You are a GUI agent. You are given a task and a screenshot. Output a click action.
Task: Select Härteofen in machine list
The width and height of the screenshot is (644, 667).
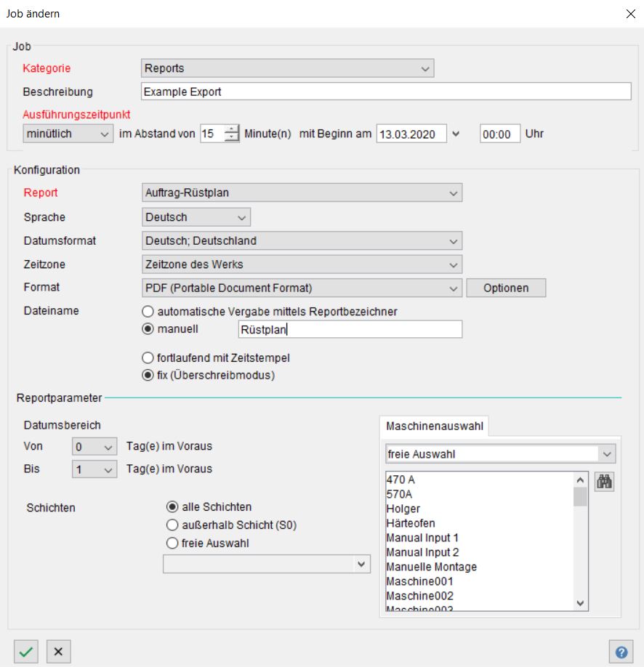point(480,523)
